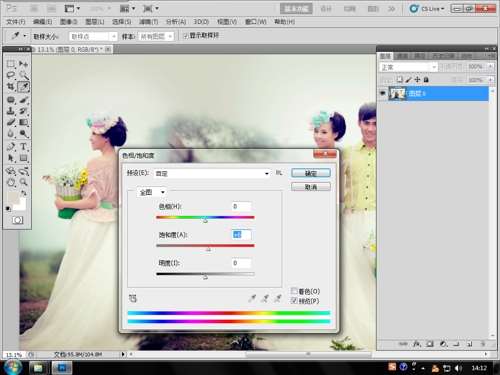This screenshot has height=375, width=500.
Task: Open the layer blend mode dropdown
Action: [x=408, y=67]
